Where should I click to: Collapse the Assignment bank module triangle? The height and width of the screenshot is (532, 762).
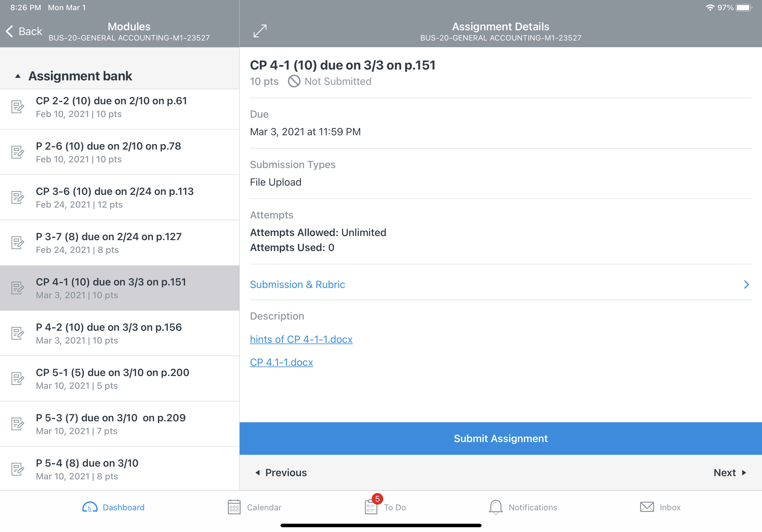pyautogui.click(x=18, y=76)
